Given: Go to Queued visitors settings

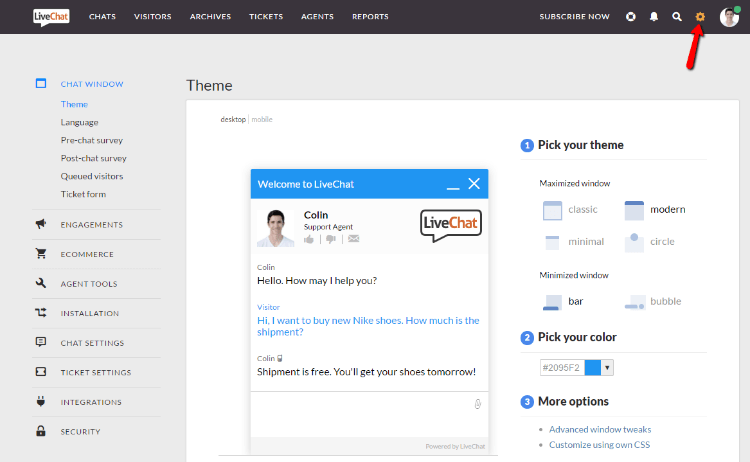Looking at the screenshot, I should point(92,176).
